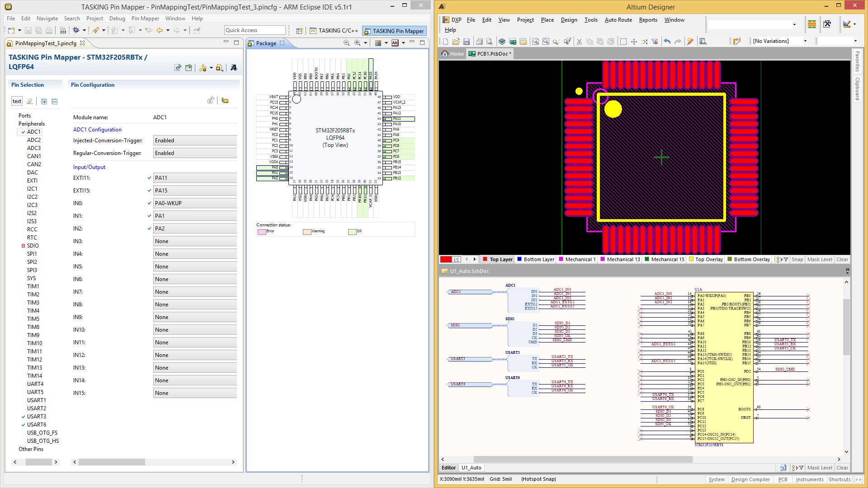Click the zoom out icon in Package view
Screen dimensions: 868x488
click(346, 43)
